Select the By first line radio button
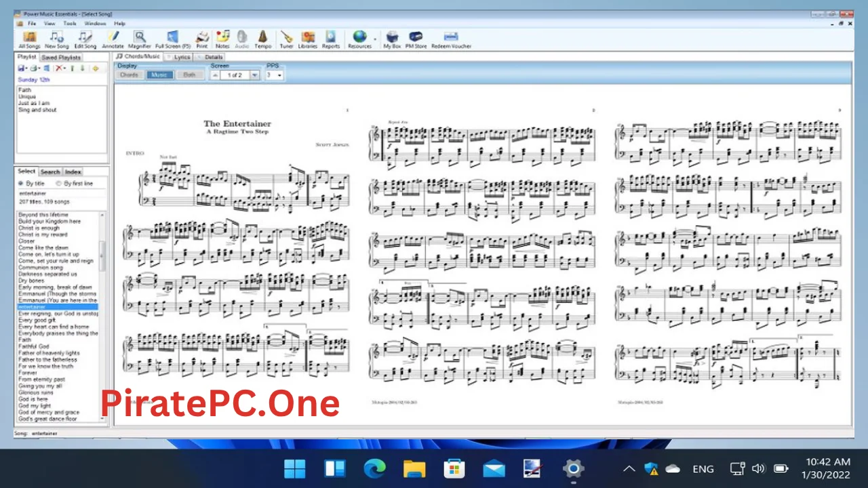 59,184
